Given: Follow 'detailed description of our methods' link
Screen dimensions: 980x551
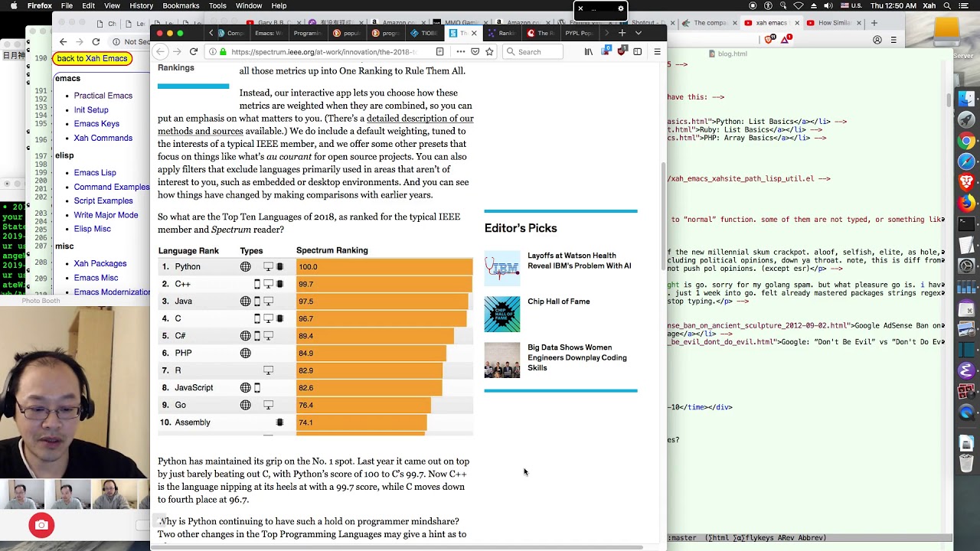Looking at the screenshot, I should click(315, 125).
